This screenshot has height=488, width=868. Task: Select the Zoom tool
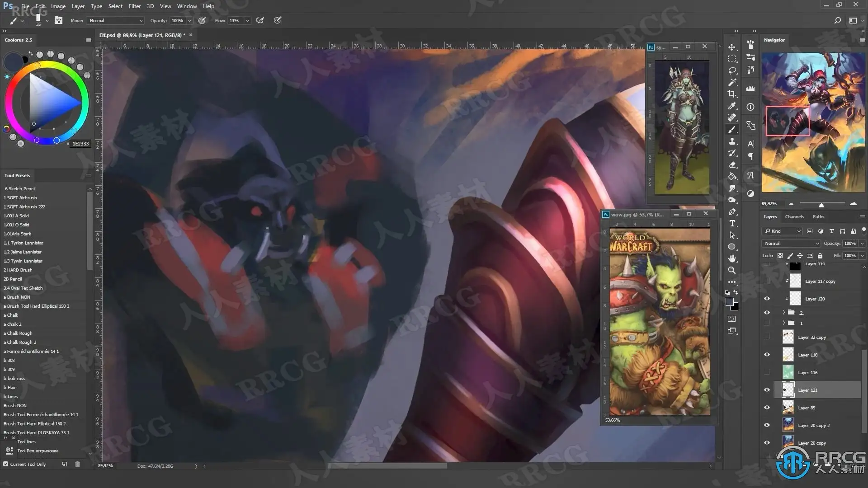tap(732, 270)
